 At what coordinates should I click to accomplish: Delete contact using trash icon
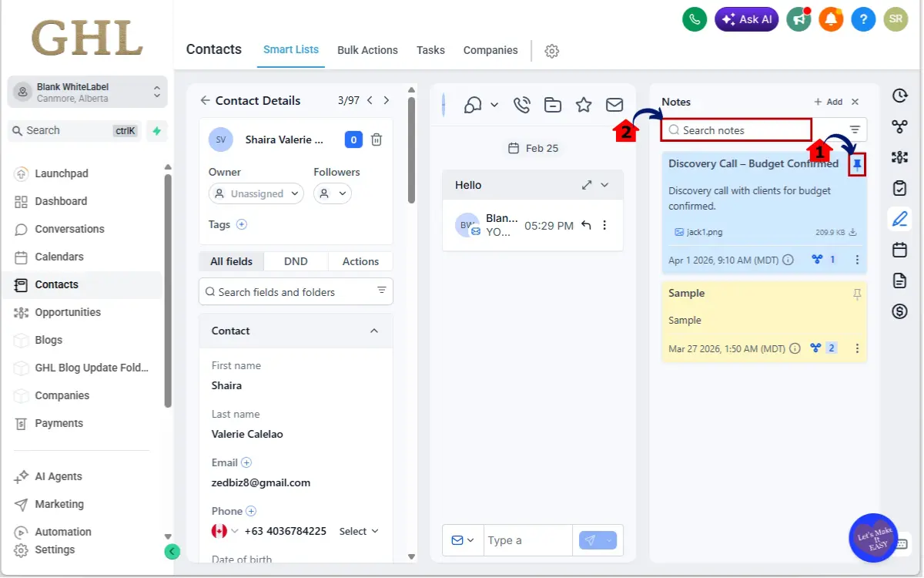click(377, 139)
